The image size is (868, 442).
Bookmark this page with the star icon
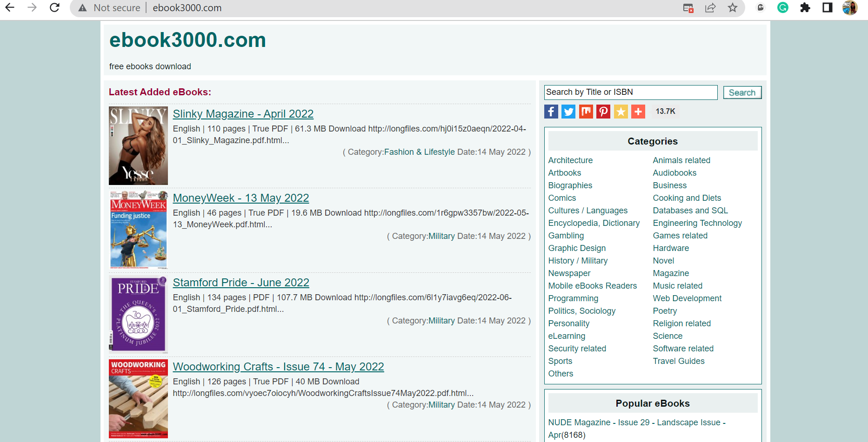[x=733, y=8]
